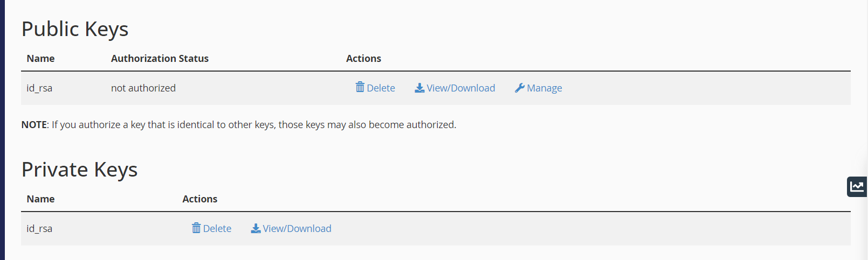This screenshot has width=868, height=260.
Task: Click the Name column header under Public Keys
Action: (x=40, y=58)
